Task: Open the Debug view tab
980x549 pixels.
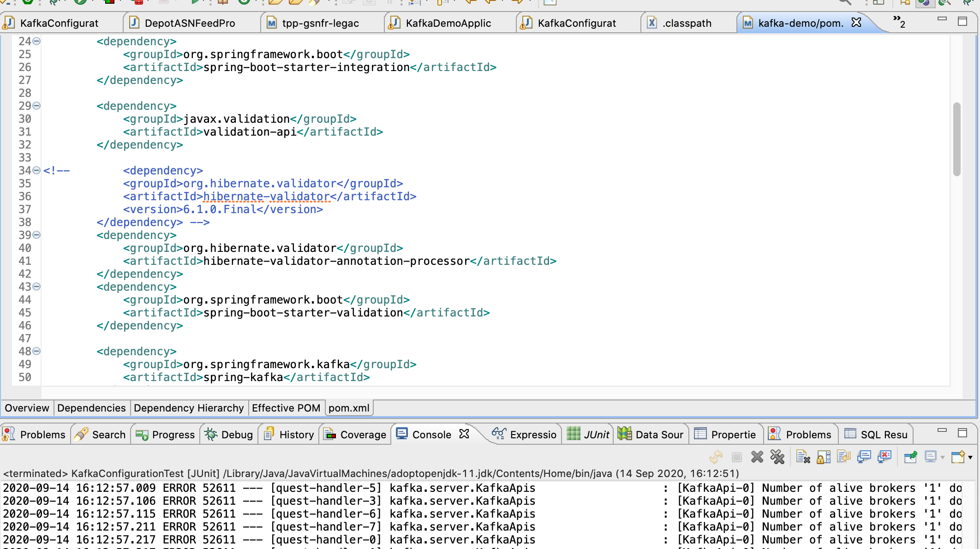Action: (x=229, y=435)
